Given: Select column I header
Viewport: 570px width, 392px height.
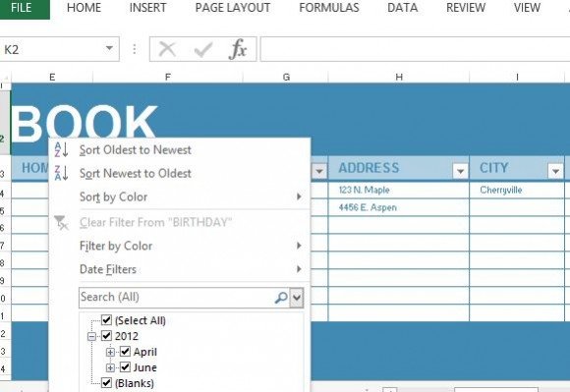Looking at the screenshot, I should (x=517, y=77).
